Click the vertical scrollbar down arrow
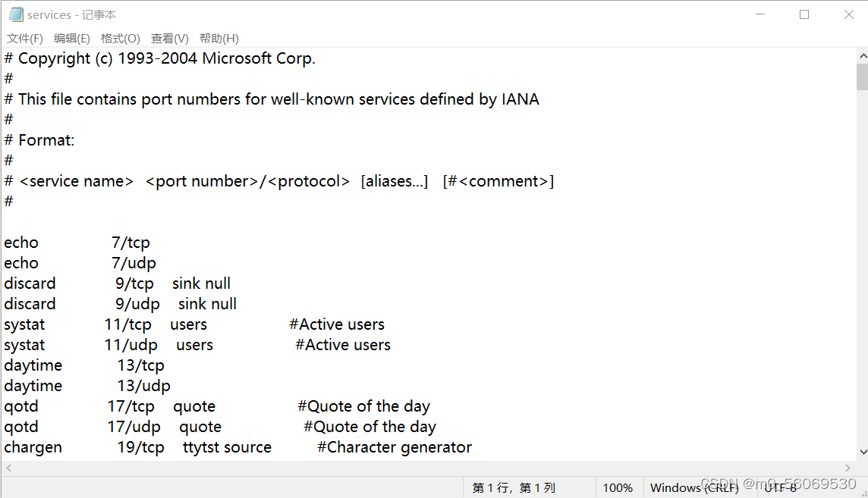Viewport: 868px width, 498px height. click(x=862, y=452)
